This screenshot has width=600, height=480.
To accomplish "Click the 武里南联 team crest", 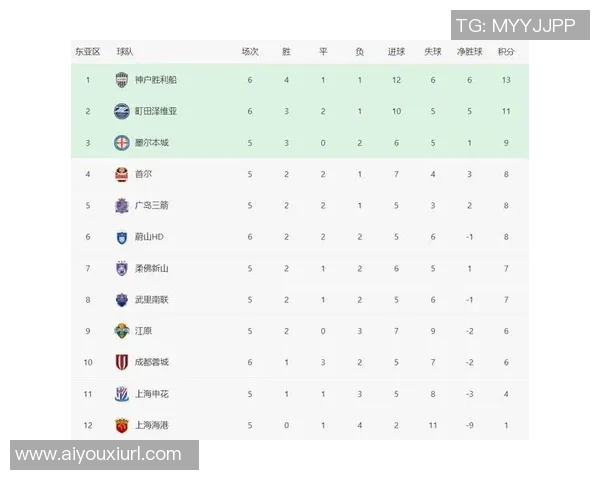I will 121,299.
